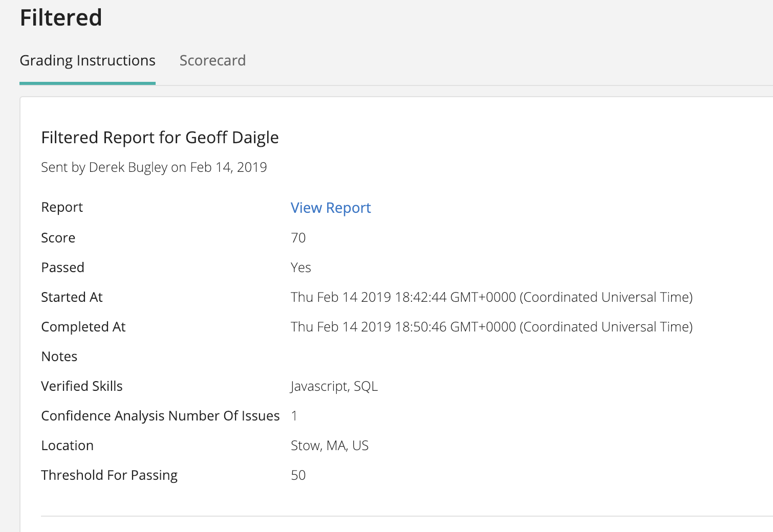Viewport: 773px width, 532px height.
Task: Click the Notes field label
Action: pyautogui.click(x=59, y=357)
